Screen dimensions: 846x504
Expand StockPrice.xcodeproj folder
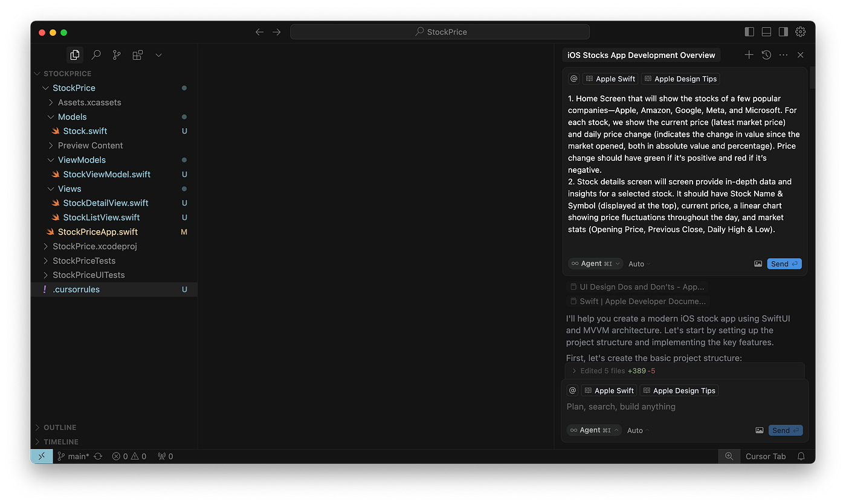pos(114,247)
